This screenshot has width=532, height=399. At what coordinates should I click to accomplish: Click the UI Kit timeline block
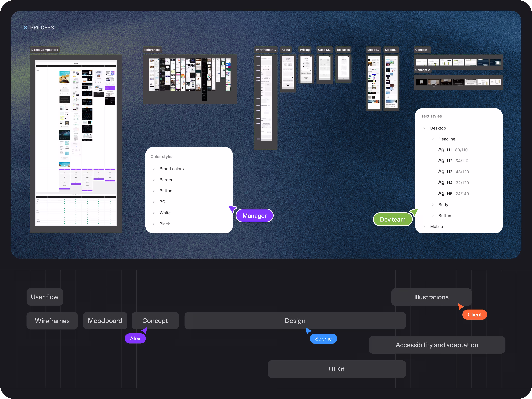[x=336, y=369]
